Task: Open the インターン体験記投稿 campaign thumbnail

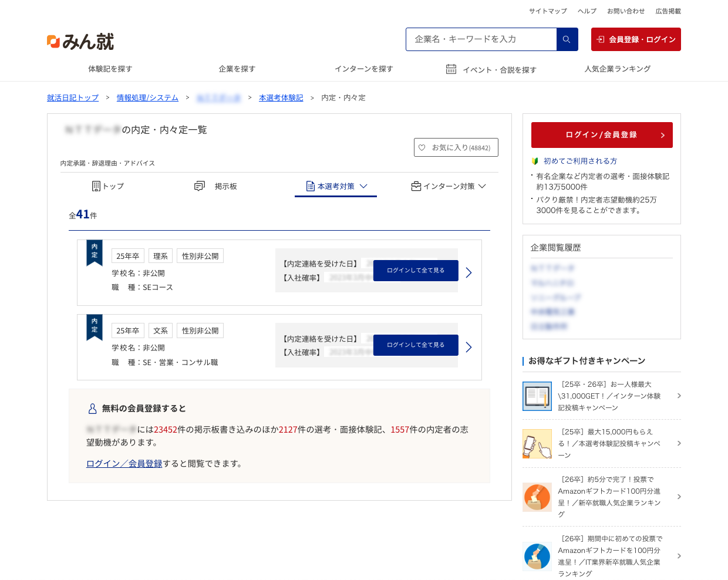Action: click(x=537, y=396)
